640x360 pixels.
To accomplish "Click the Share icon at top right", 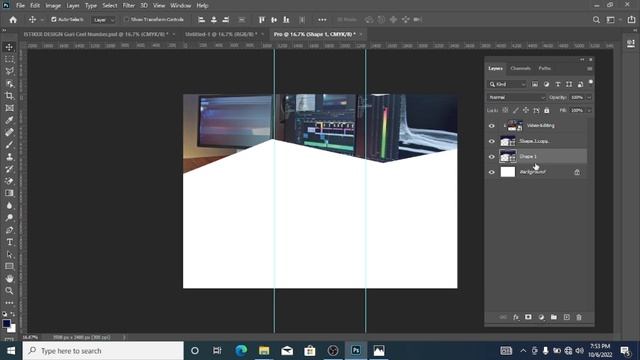I will [x=631, y=20].
